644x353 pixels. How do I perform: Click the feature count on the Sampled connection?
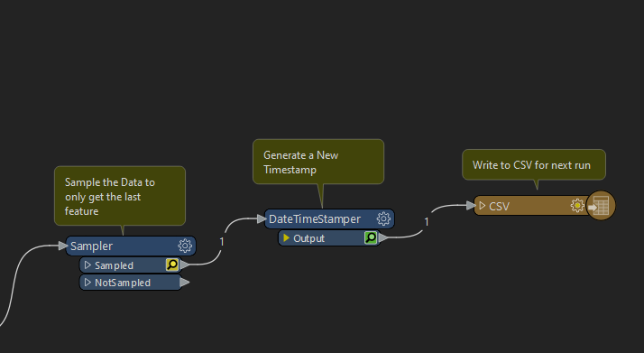[x=222, y=242]
